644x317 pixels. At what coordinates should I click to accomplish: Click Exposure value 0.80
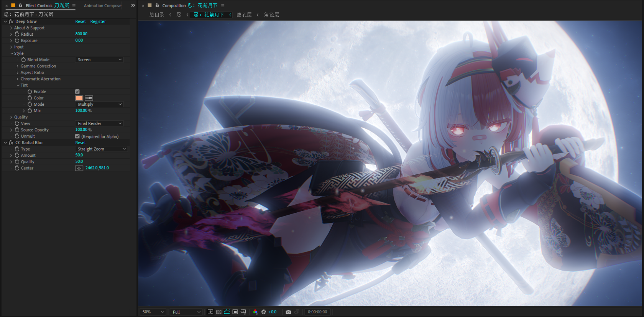(x=79, y=40)
